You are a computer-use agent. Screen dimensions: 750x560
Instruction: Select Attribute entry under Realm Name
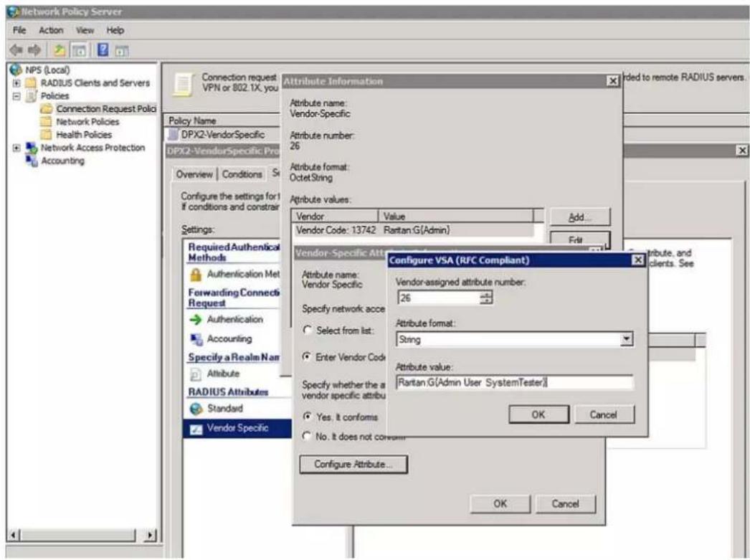click(x=215, y=374)
